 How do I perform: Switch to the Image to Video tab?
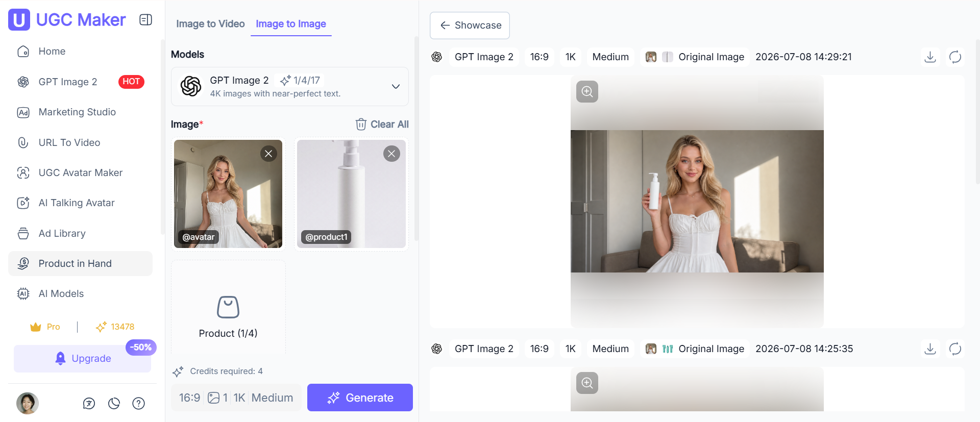210,24
